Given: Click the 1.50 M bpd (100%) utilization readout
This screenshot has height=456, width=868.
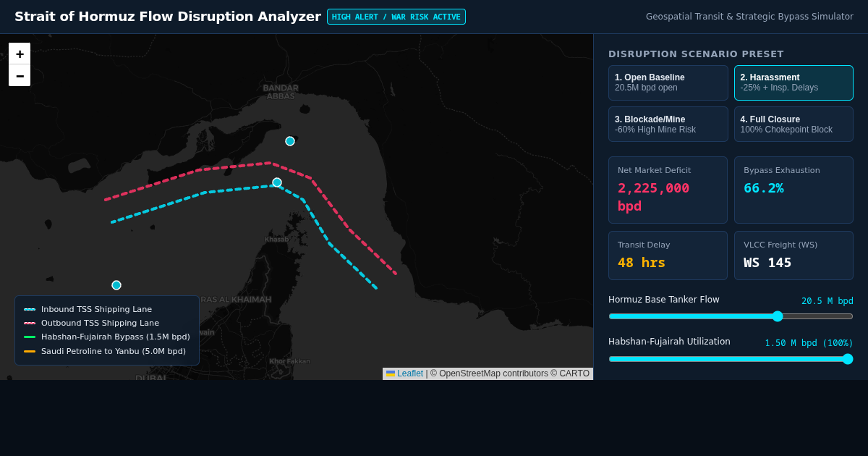Looking at the screenshot, I should click(809, 343).
